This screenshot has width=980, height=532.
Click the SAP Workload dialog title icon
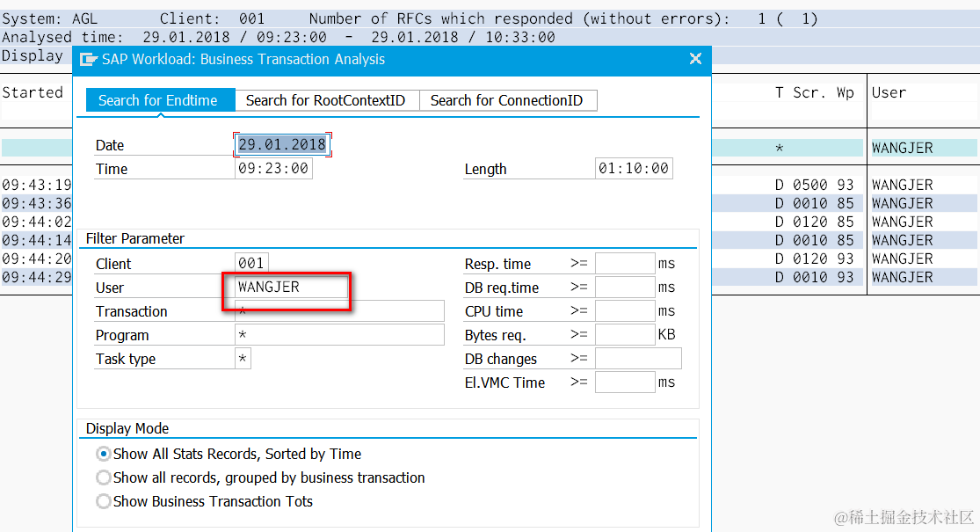pyautogui.click(x=89, y=60)
